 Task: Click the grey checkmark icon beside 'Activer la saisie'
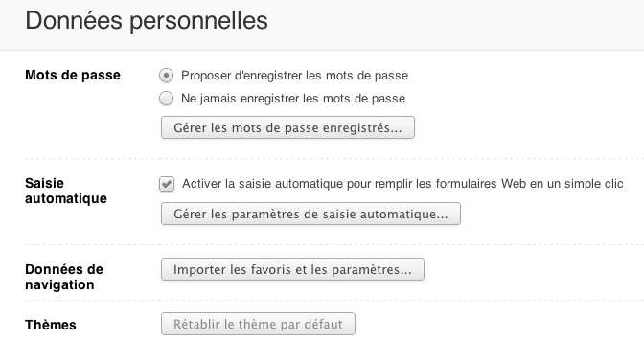point(167,184)
